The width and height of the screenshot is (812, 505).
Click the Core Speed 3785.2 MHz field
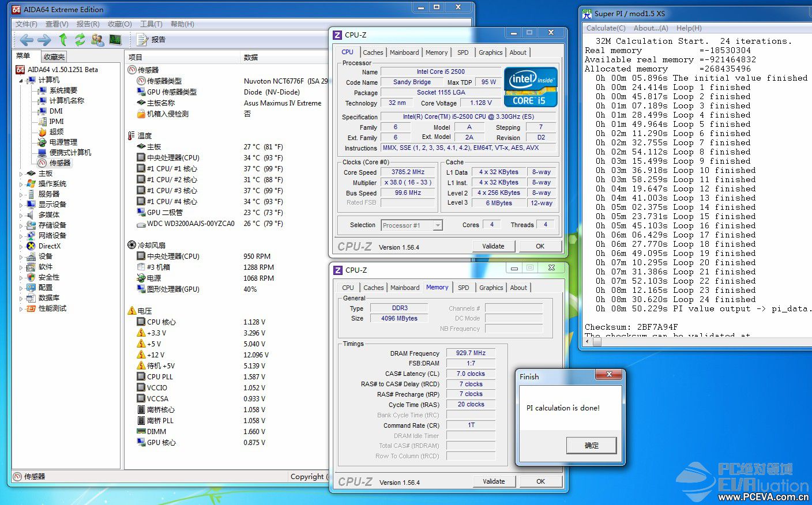click(x=408, y=172)
